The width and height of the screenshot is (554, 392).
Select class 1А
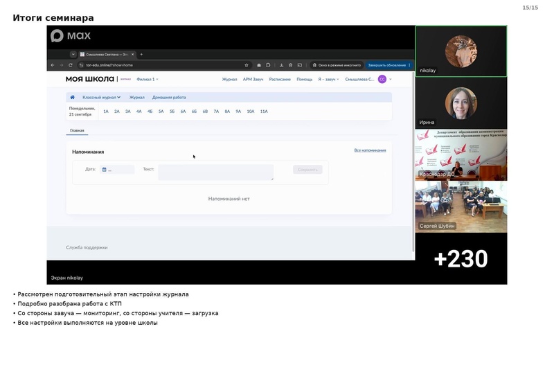pyautogui.click(x=106, y=112)
